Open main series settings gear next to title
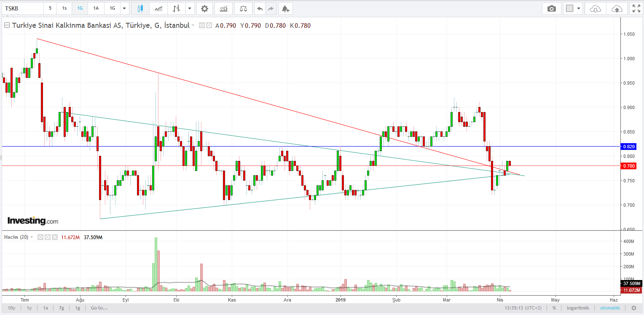644x315 pixels. [209, 26]
